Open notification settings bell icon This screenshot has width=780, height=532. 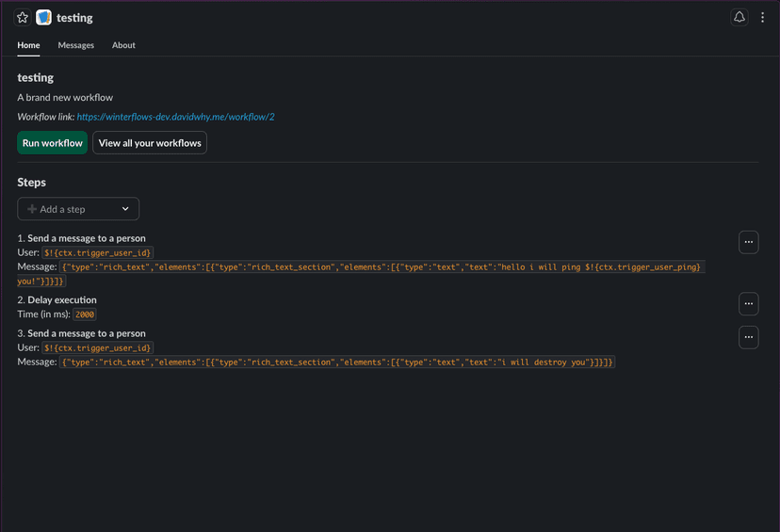coord(739,17)
